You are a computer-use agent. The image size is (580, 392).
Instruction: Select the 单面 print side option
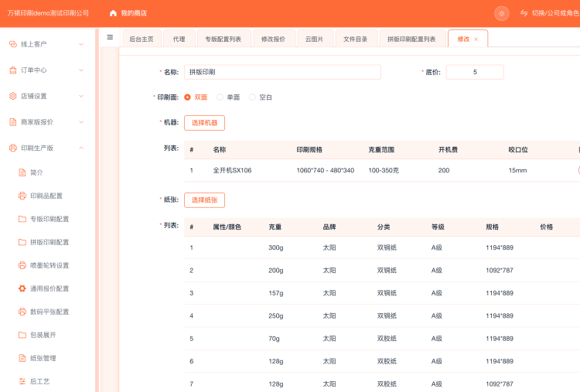click(x=228, y=97)
